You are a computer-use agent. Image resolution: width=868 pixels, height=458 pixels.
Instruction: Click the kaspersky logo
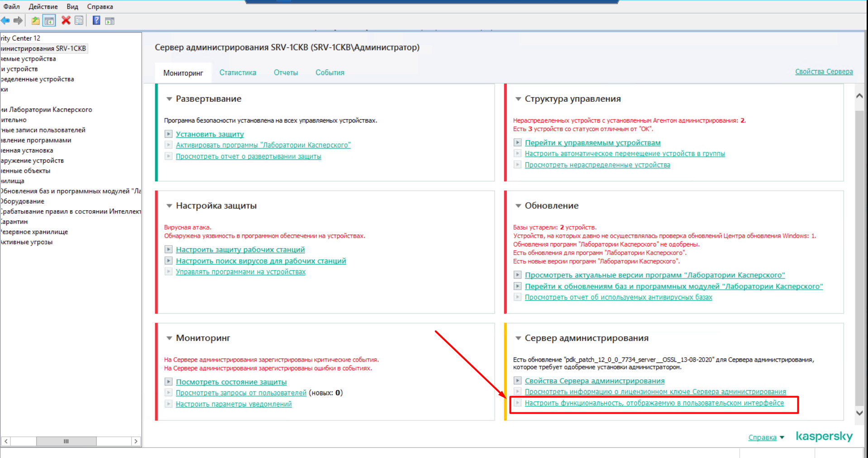(x=824, y=436)
